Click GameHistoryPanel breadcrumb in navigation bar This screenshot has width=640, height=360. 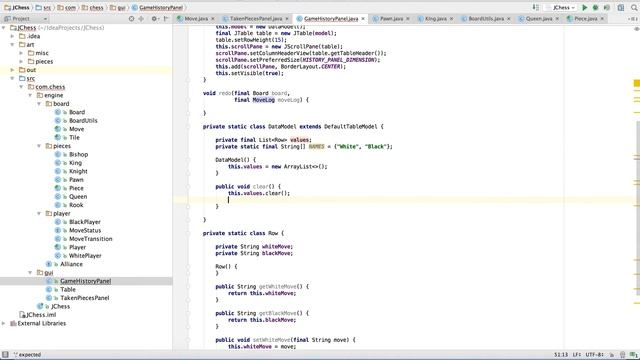coord(158,7)
